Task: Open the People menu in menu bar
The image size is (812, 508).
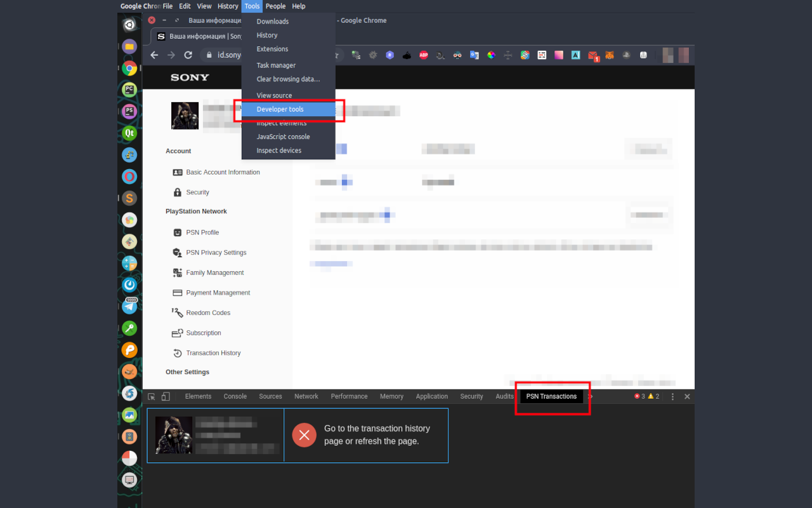Action: click(275, 6)
